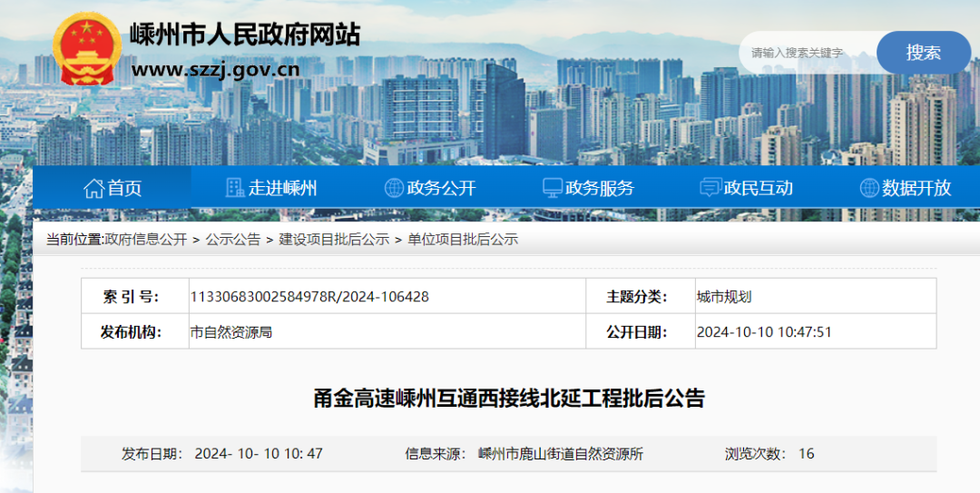Follow the 公示公告 breadcrumb link
Image resolution: width=980 pixels, height=493 pixels.
232,240
